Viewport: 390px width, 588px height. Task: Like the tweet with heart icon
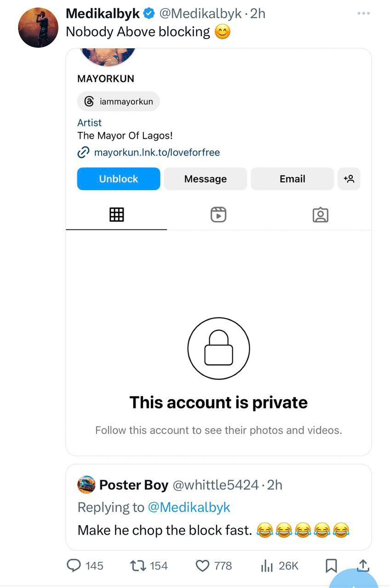202,565
